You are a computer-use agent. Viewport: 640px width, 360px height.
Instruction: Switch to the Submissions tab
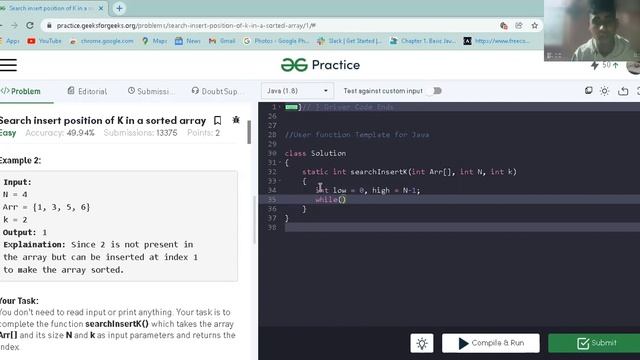click(x=151, y=91)
